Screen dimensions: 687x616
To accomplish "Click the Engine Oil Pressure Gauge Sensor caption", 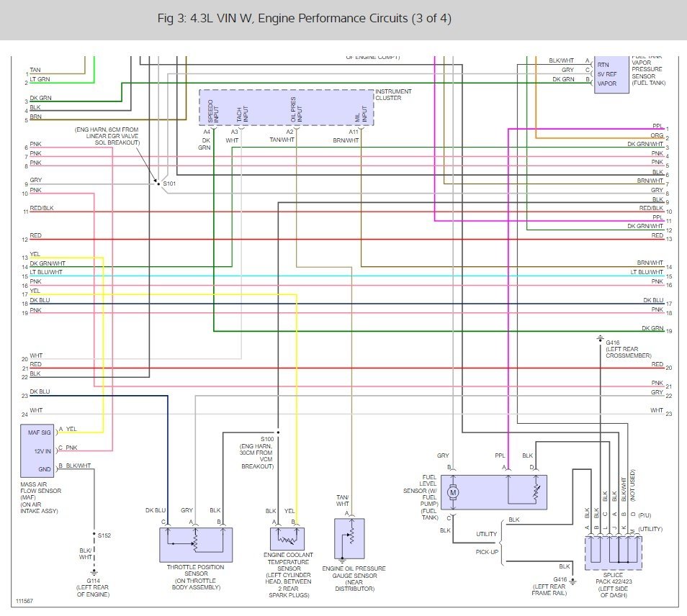I will 354,579.
